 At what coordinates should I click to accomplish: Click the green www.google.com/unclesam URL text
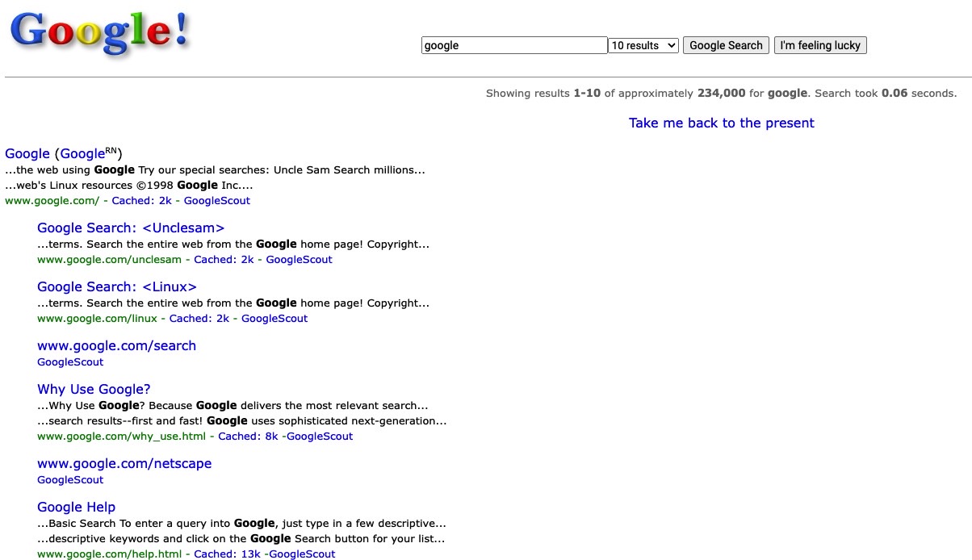coord(109,259)
